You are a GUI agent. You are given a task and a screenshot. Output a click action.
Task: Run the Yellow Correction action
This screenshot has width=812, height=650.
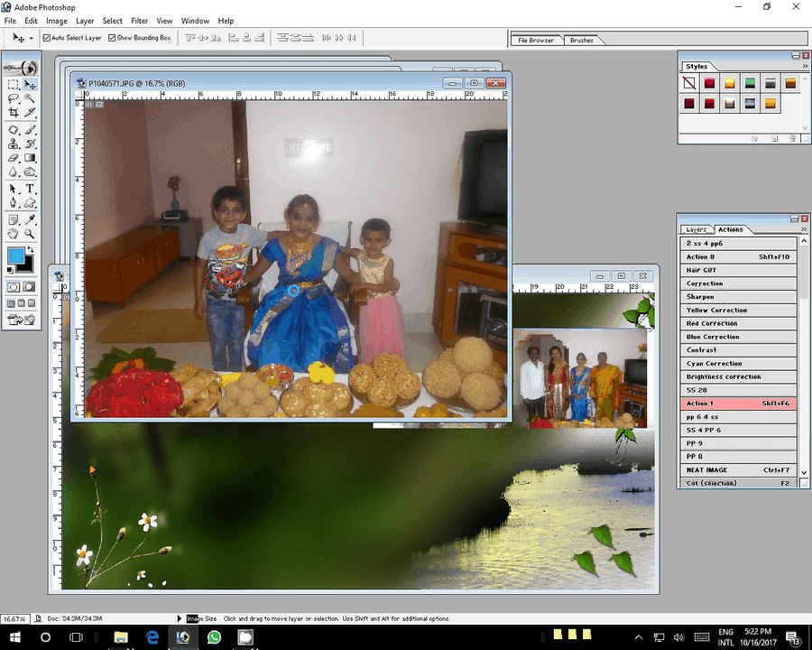[738, 310]
